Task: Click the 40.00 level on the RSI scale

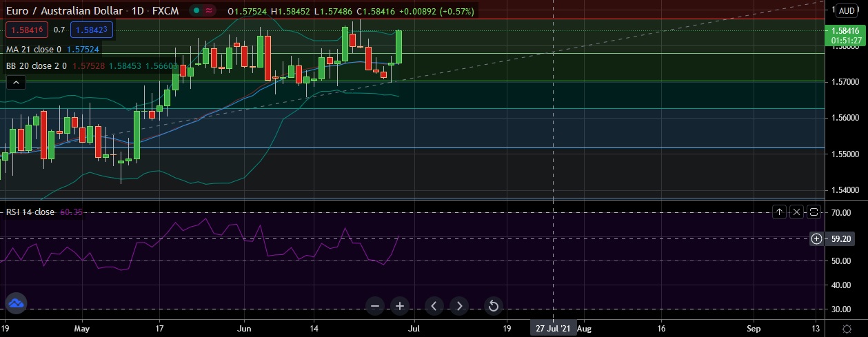Action: [842, 285]
